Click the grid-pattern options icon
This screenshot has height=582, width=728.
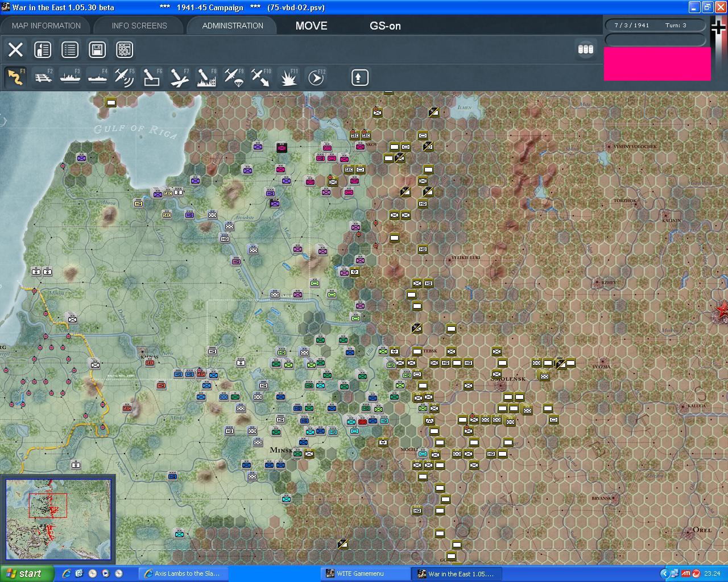click(x=125, y=49)
